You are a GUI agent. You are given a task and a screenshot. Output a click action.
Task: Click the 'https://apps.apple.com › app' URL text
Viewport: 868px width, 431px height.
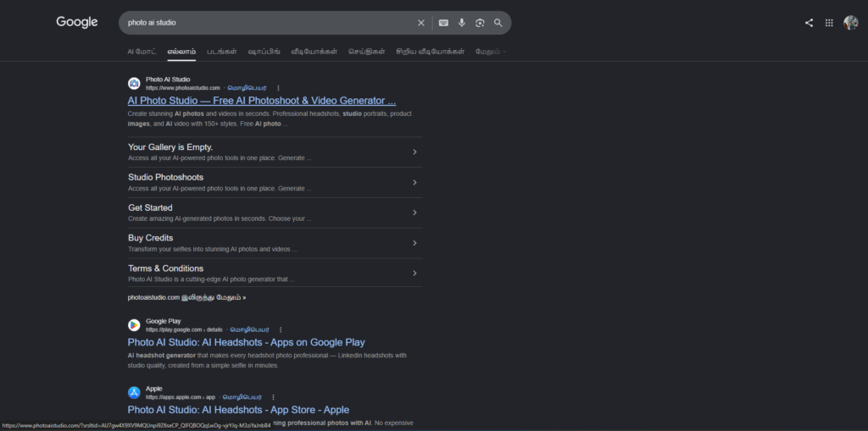pyautogui.click(x=181, y=397)
